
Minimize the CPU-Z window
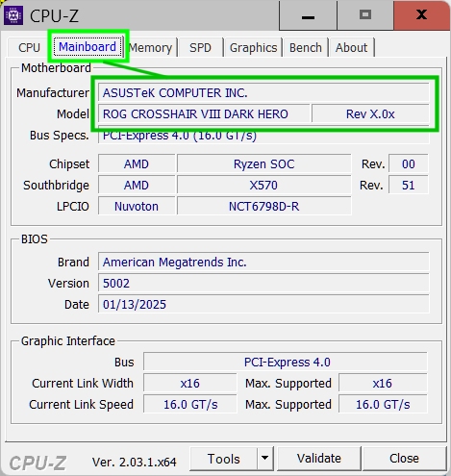click(308, 15)
